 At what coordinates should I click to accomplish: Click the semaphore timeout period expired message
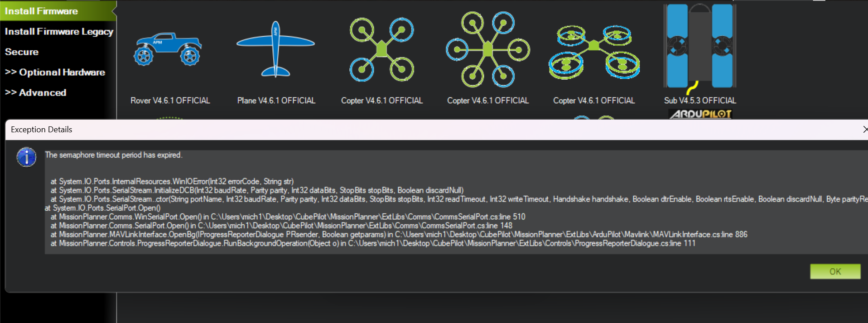[x=114, y=155]
